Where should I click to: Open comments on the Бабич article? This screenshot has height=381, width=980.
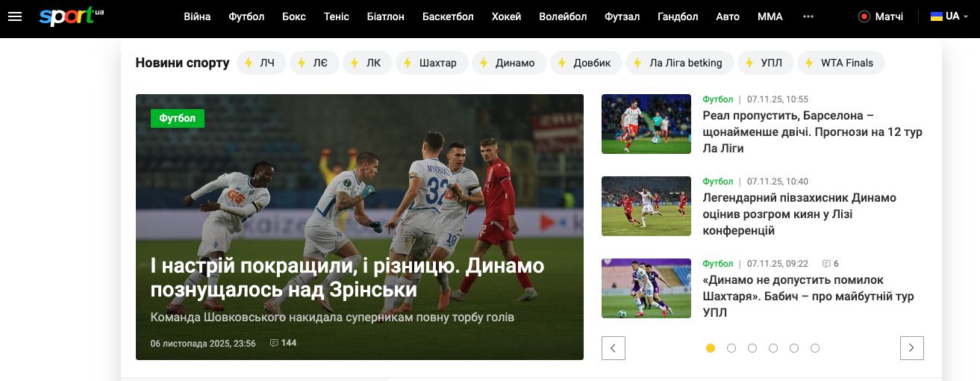coord(830,264)
